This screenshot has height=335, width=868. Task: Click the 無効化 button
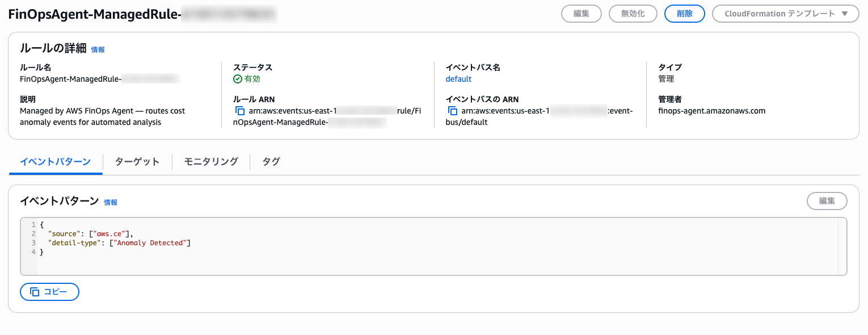tap(633, 14)
